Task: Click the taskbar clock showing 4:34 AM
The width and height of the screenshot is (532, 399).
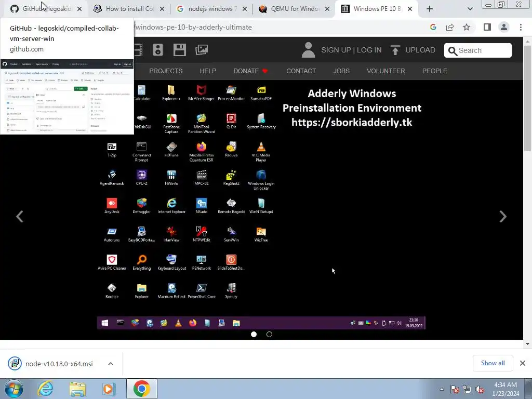Action: (x=506, y=389)
